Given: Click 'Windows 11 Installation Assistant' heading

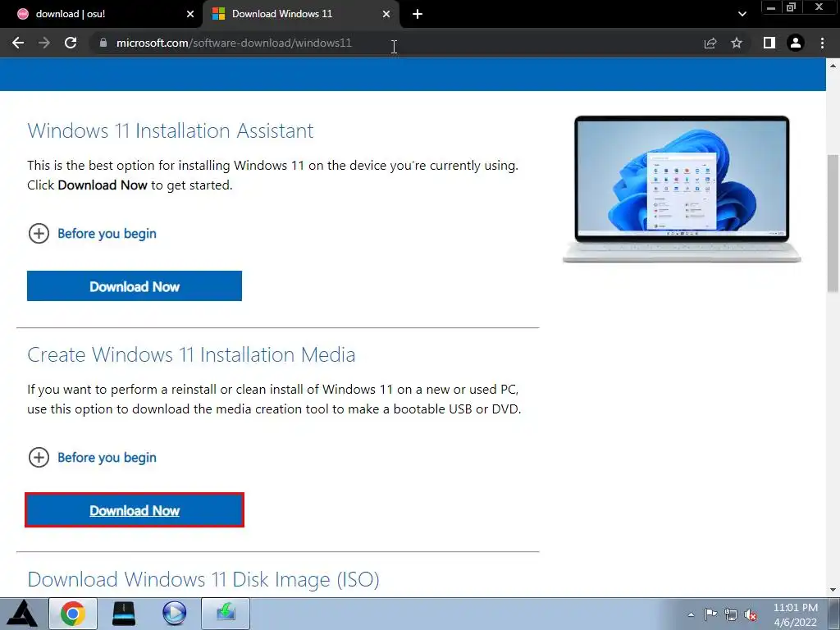Looking at the screenshot, I should point(171,130).
